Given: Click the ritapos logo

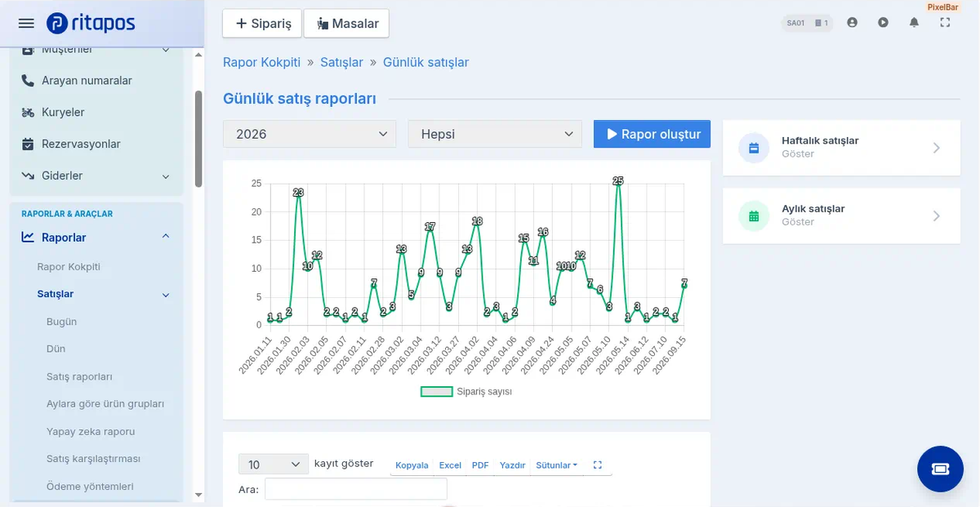Looking at the screenshot, I should tap(91, 24).
